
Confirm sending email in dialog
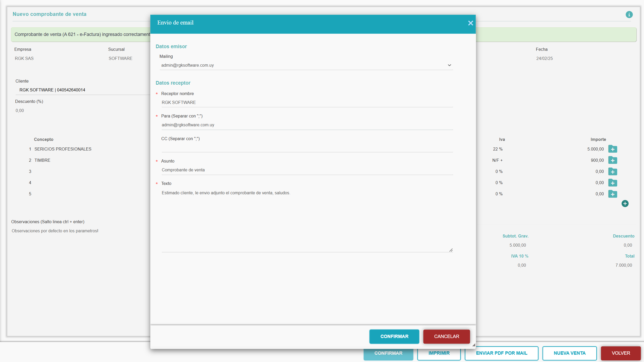[x=394, y=336]
